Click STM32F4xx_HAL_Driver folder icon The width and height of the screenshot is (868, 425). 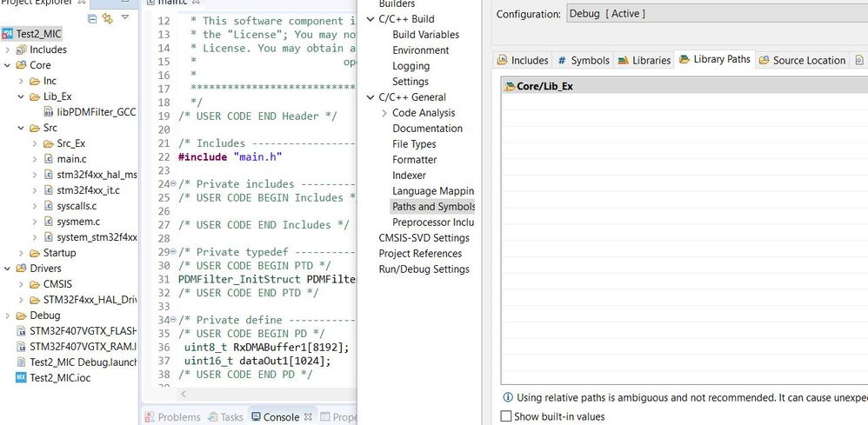35,300
